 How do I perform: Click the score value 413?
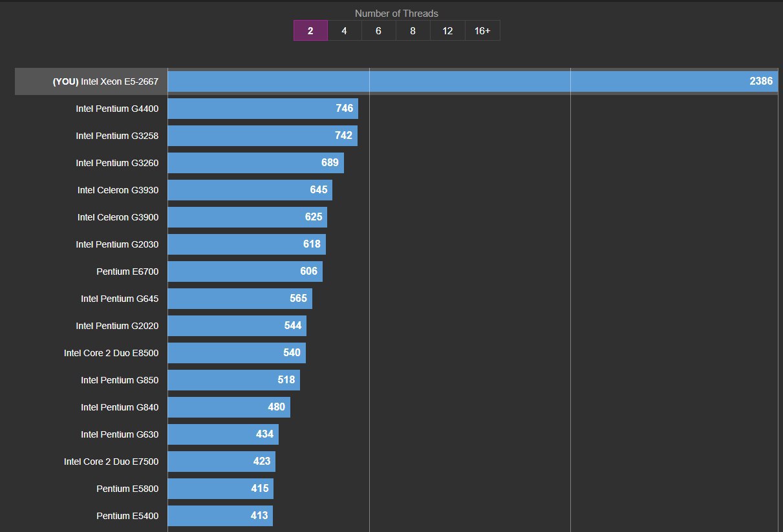[259, 516]
